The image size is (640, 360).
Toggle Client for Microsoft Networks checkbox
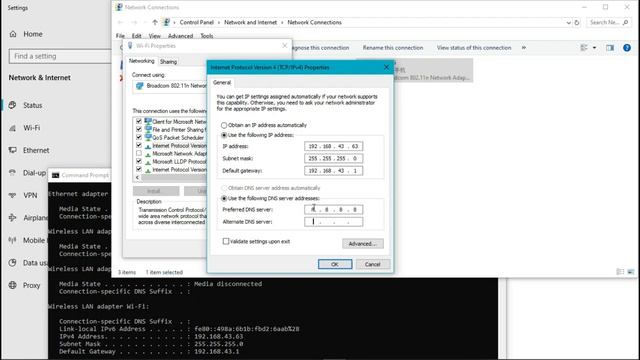139,121
